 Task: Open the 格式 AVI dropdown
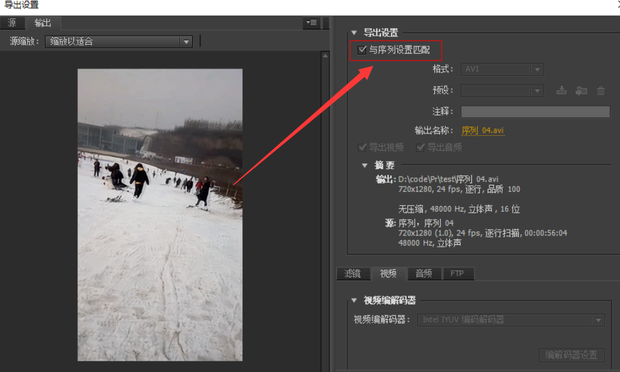[x=502, y=69]
